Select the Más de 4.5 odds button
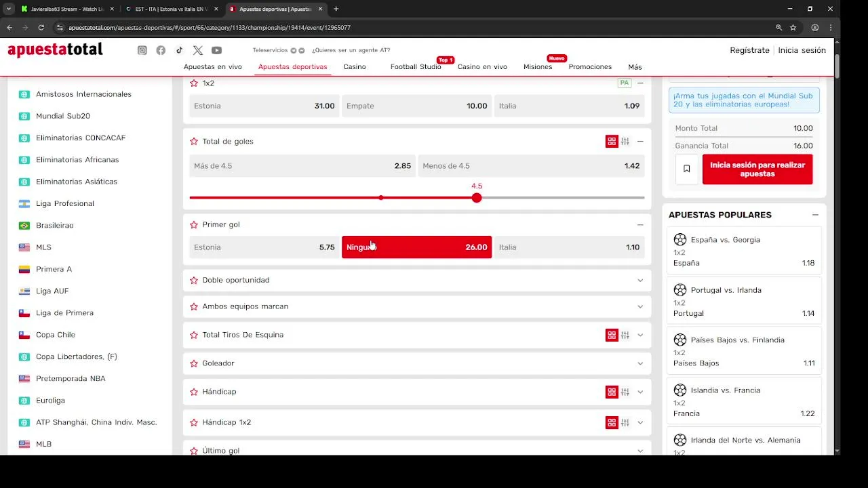Image resolution: width=868 pixels, height=488 pixels. (302, 166)
